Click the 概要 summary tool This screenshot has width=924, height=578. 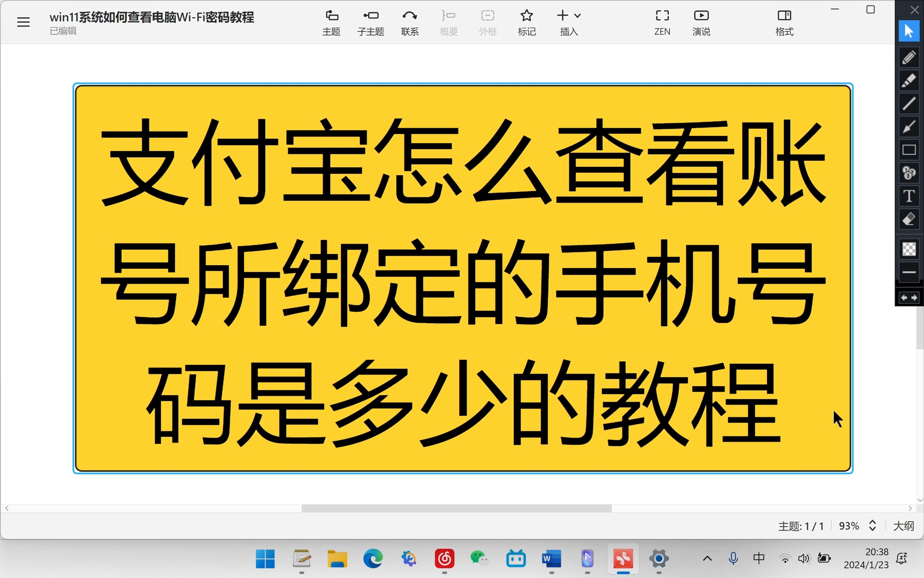pos(449,23)
